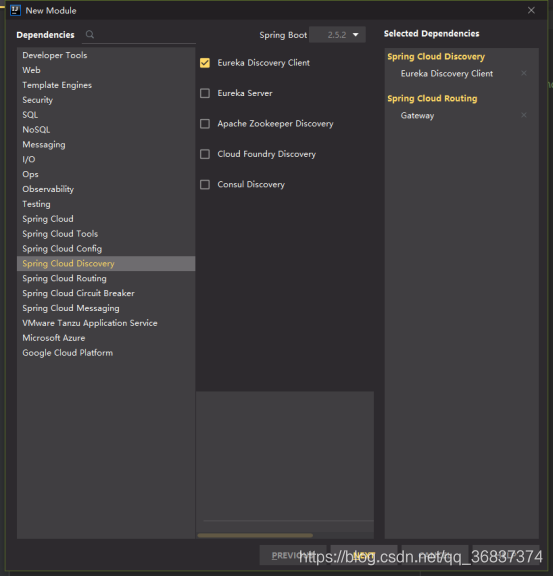This screenshot has height=576, width=553.
Task: Click the horizontal scrollbar in the description pane
Action: [x=255, y=535]
